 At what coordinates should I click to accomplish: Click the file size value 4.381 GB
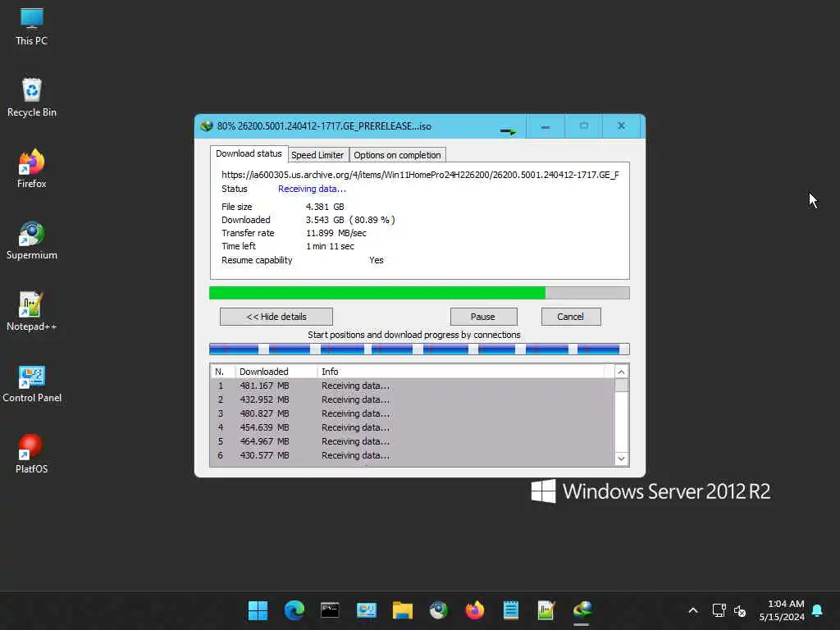325,207
